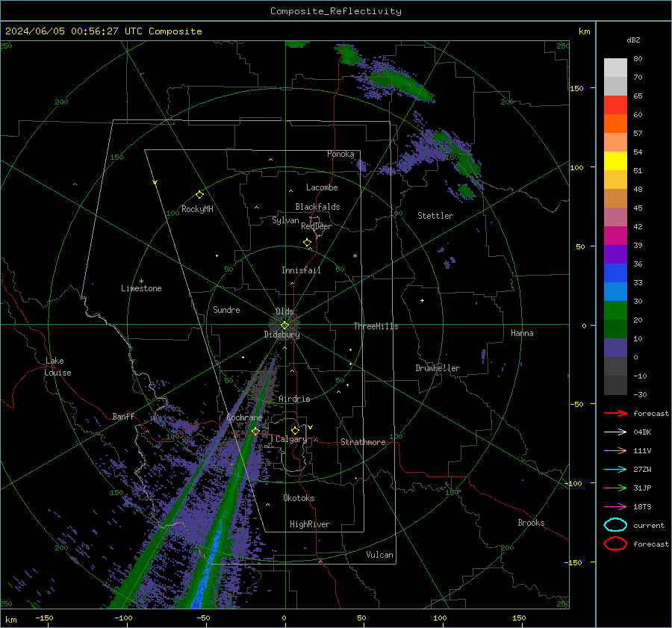Click the Blackfalds town label

pos(317,207)
